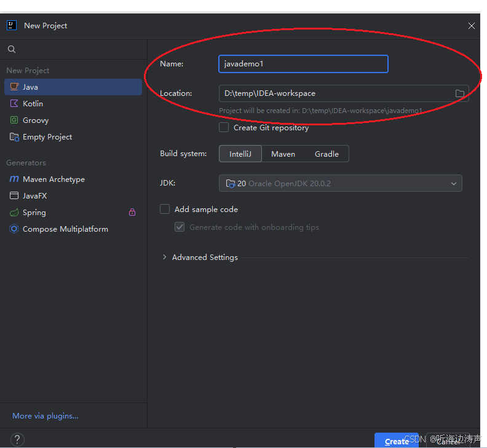
Task: Select Kotlin in the project list
Action: 73,103
